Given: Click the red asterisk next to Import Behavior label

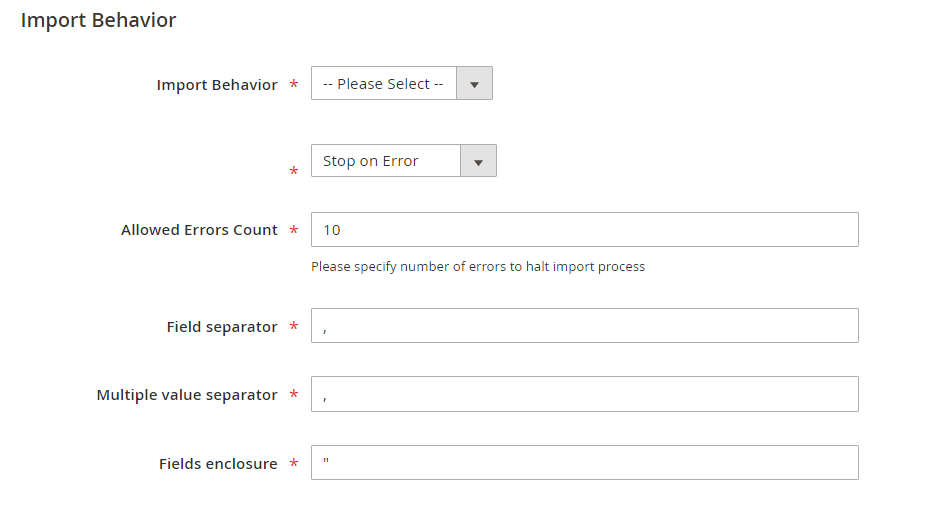Looking at the screenshot, I should [x=294, y=84].
